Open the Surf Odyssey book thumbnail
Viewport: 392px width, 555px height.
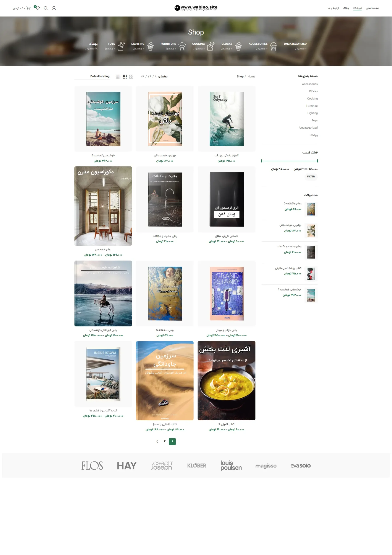pos(227,119)
